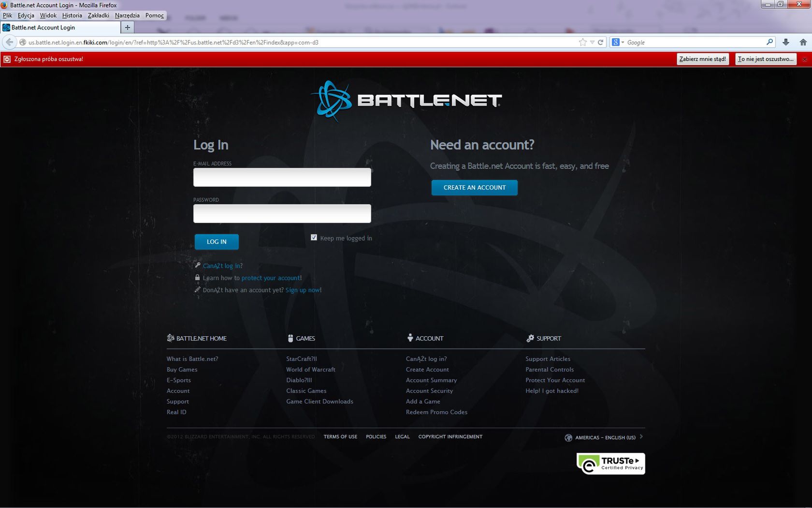Click the Can't log in link under the login form
Screen dimensions: 812x508
click(x=222, y=266)
